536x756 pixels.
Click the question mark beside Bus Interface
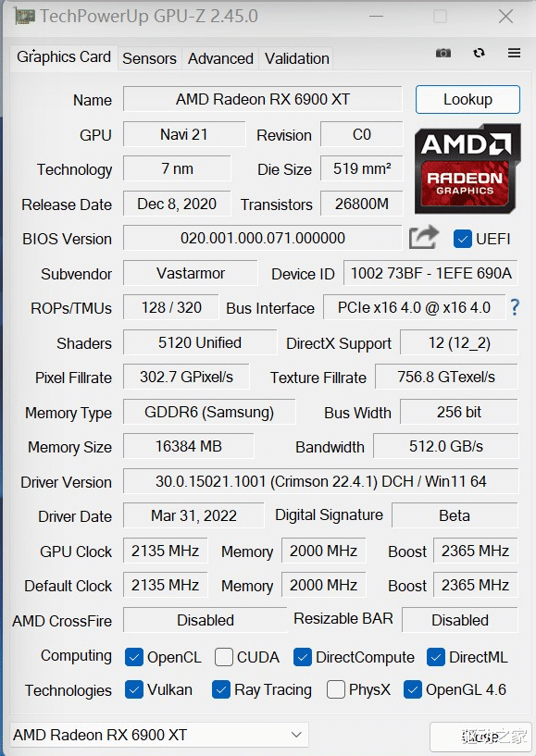(x=515, y=306)
